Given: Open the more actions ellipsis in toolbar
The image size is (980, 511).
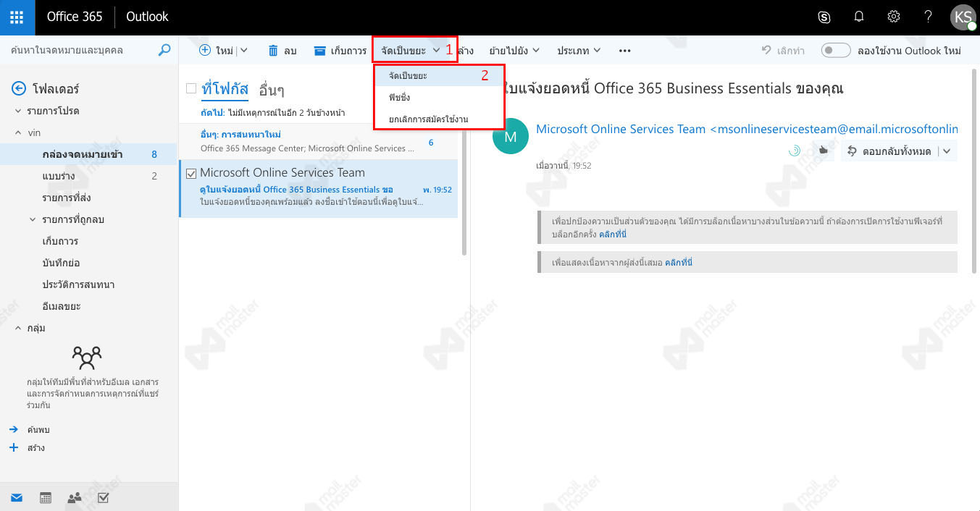Looking at the screenshot, I should pos(624,51).
